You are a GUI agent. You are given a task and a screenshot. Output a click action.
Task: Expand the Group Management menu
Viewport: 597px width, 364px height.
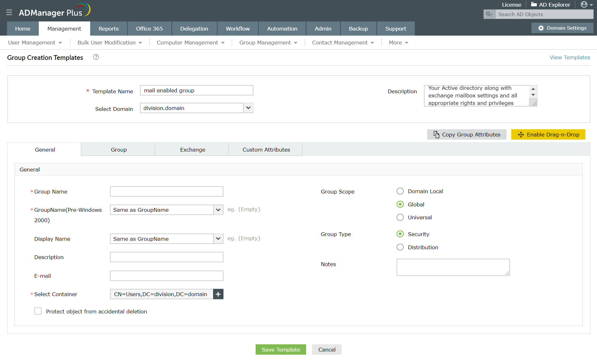tap(268, 43)
